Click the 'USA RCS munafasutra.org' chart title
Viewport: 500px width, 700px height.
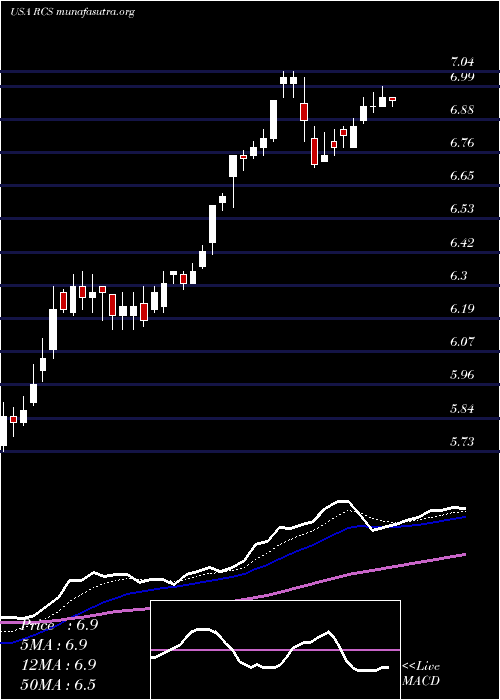coord(72,12)
